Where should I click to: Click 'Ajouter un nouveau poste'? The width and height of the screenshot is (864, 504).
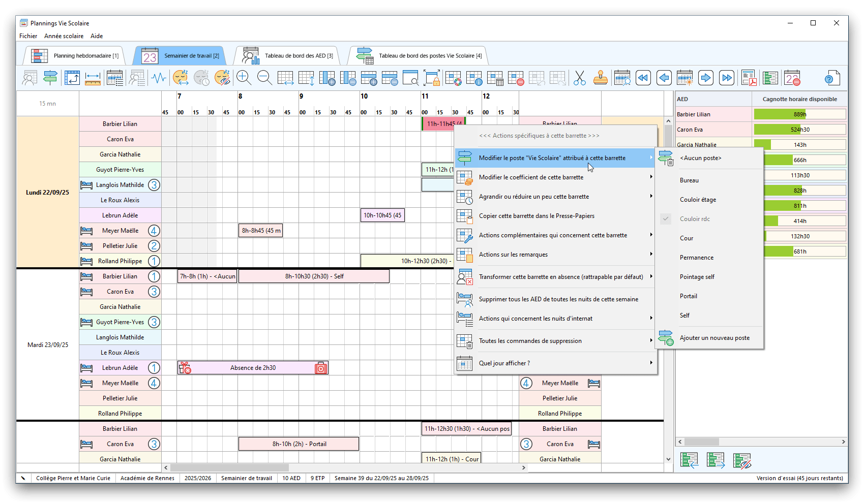(x=714, y=338)
